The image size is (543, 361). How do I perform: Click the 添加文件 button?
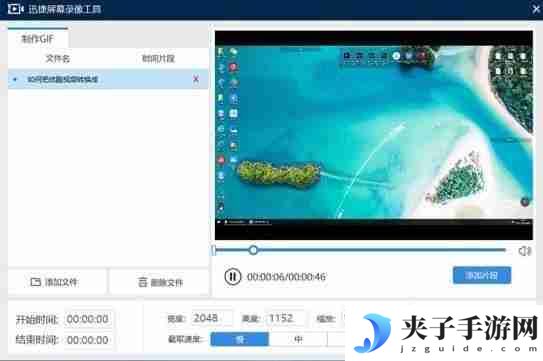click(57, 282)
